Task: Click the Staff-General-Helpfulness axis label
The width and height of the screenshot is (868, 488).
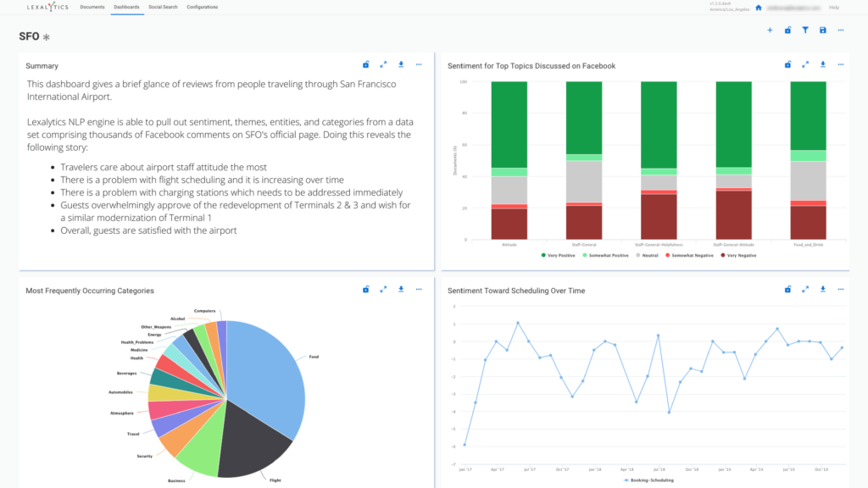Action: coord(659,245)
